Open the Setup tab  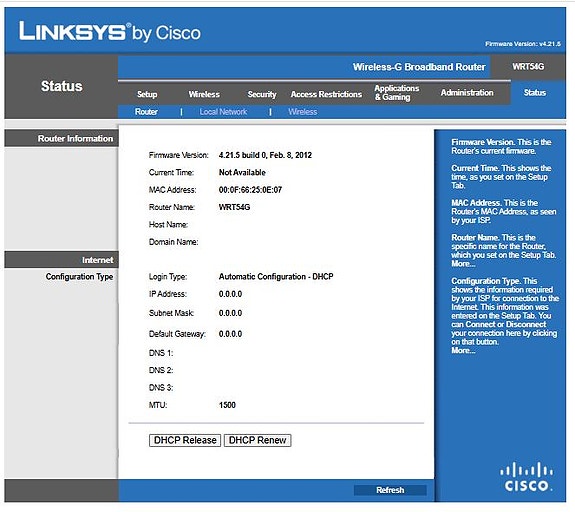pyautogui.click(x=147, y=94)
